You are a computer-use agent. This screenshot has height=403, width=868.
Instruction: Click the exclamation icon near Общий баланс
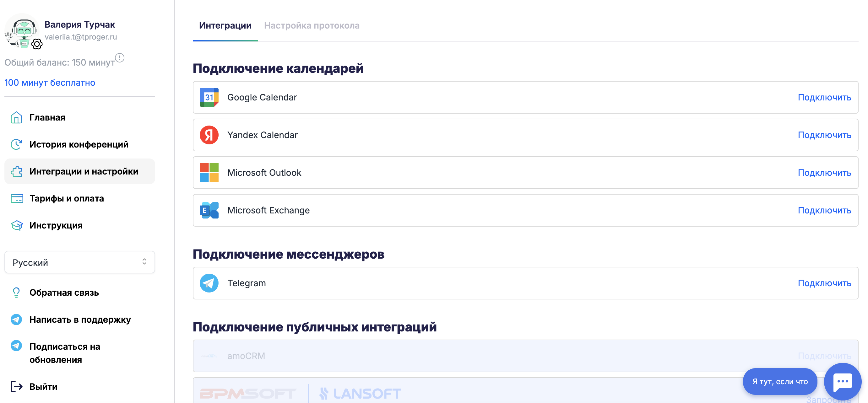[120, 57]
